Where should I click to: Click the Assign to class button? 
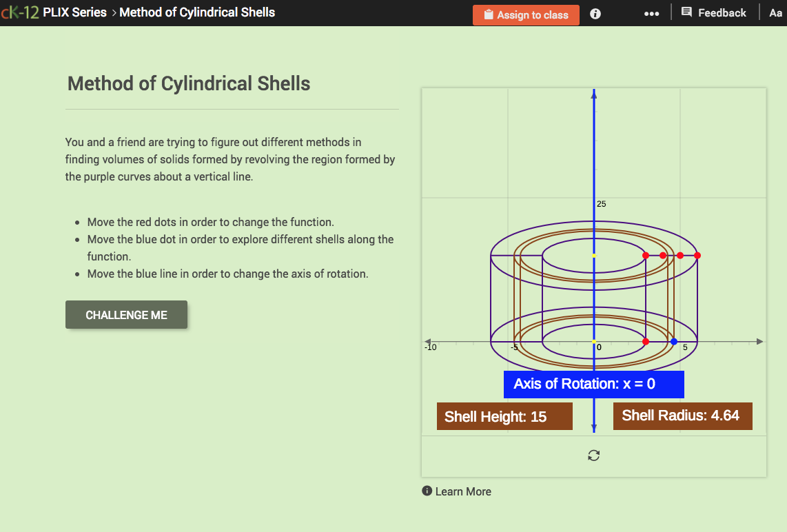(x=526, y=14)
